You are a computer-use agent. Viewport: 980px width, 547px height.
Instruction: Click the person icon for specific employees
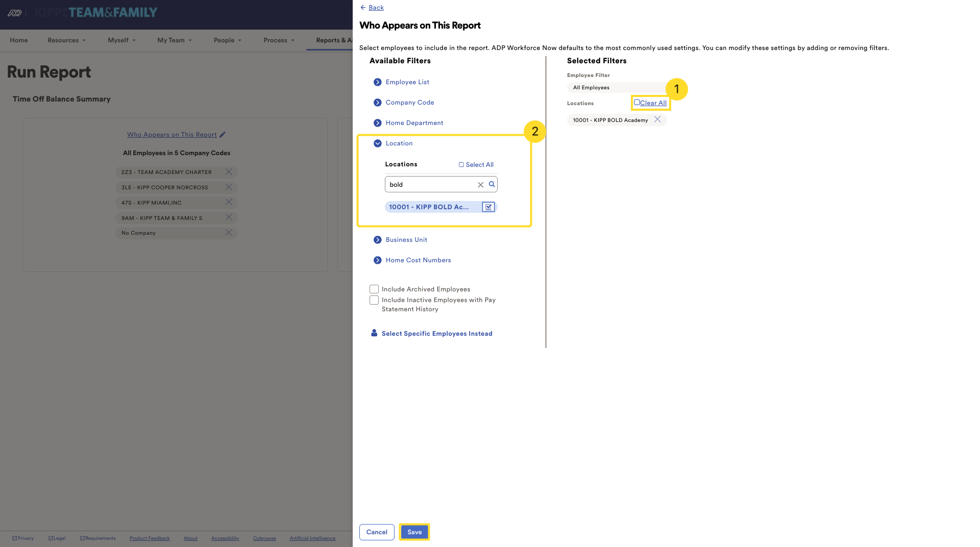click(x=374, y=333)
